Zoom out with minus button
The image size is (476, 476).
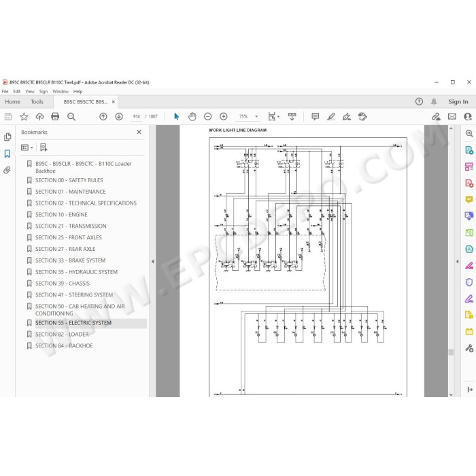pos(207,116)
